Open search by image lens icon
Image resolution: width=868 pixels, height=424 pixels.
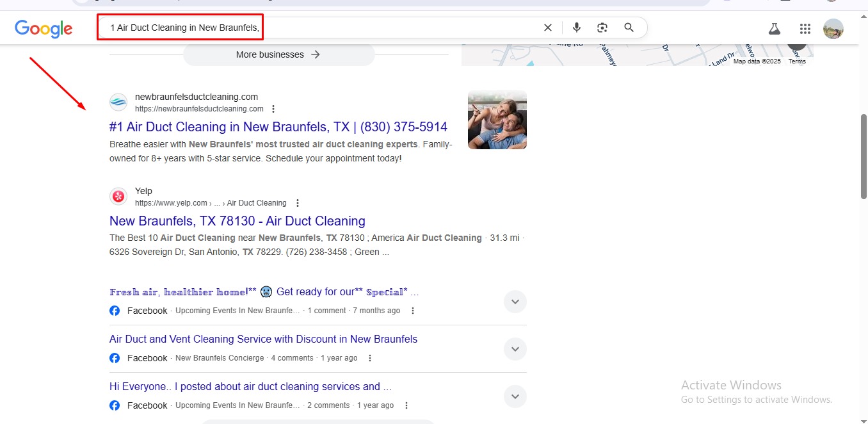click(x=602, y=28)
